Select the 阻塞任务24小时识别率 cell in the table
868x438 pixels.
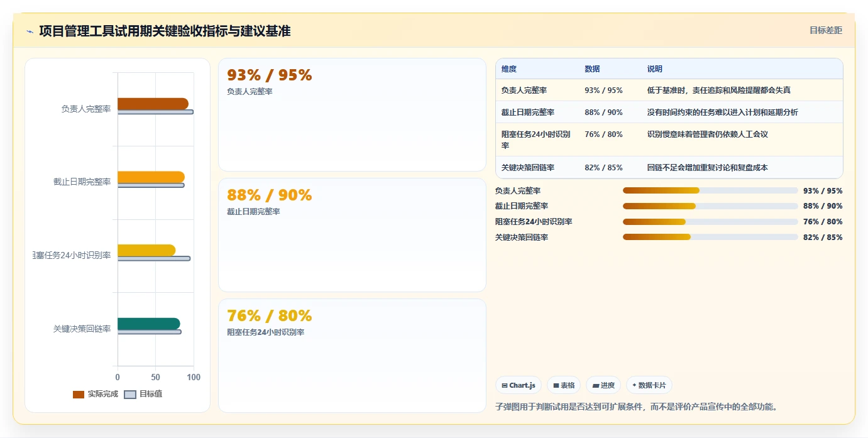[x=536, y=140]
